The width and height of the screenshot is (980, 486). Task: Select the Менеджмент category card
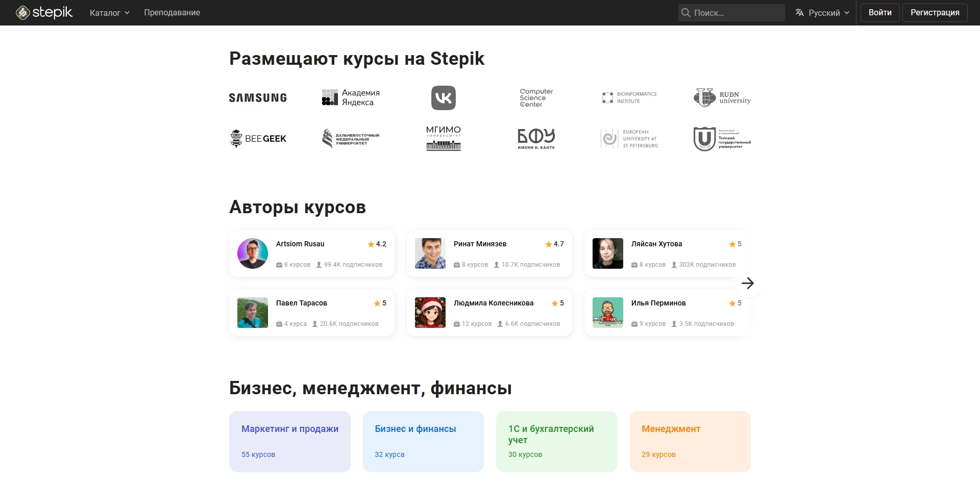(690, 441)
